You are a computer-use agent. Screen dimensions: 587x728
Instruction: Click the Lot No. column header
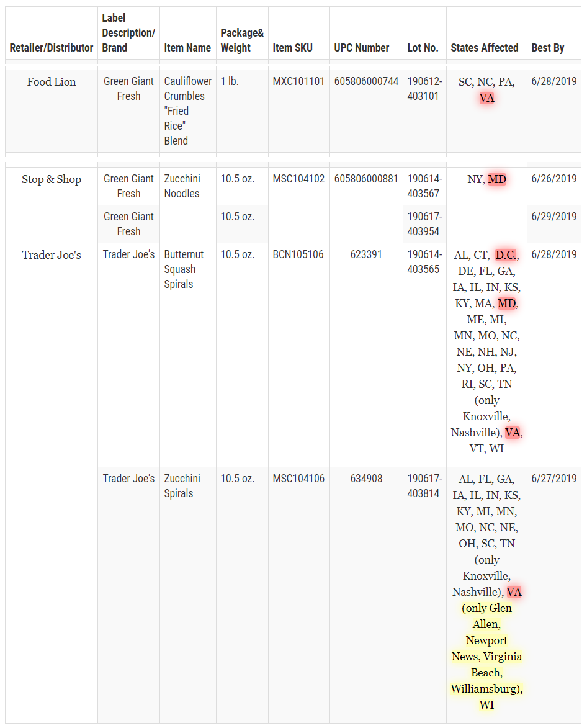(423, 48)
